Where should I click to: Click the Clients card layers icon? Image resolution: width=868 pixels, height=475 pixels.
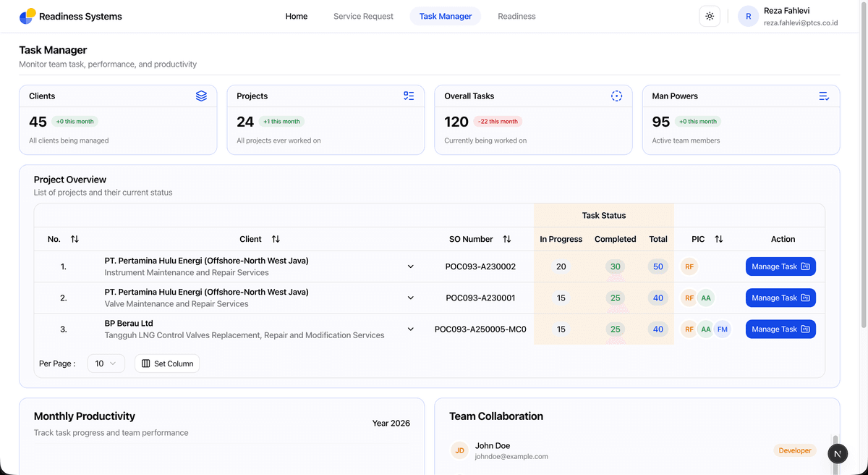tap(201, 96)
